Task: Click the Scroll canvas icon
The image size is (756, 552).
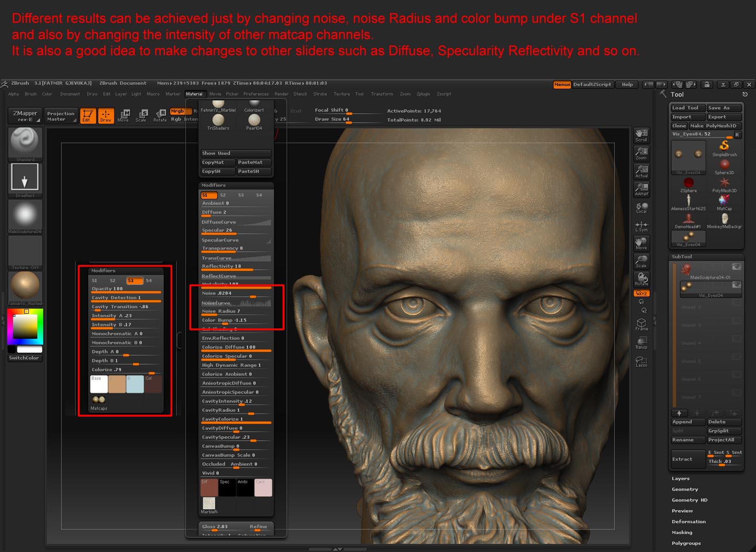Action: tap(642, 135)
